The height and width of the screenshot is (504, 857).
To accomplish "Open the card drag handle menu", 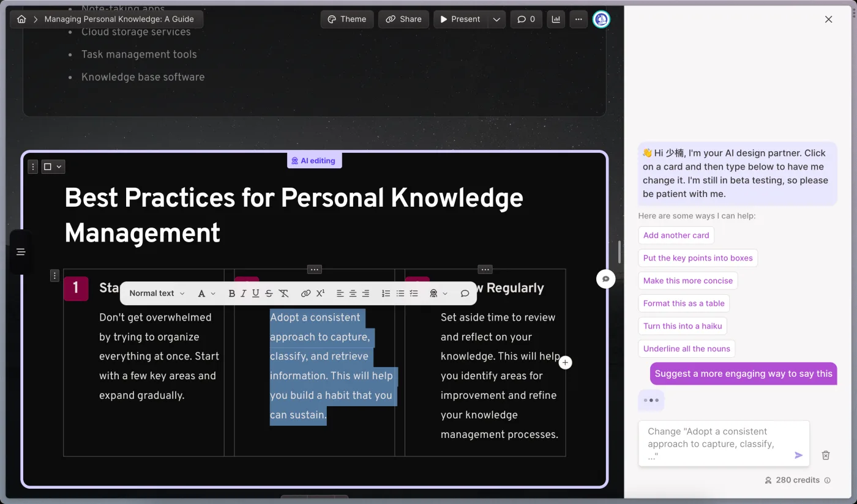I will [33, 166].
